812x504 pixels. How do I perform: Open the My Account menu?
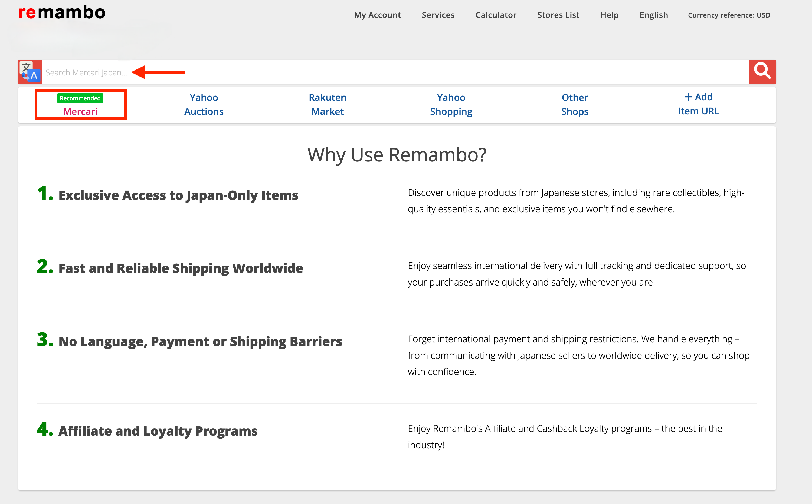tap(377, 15)
